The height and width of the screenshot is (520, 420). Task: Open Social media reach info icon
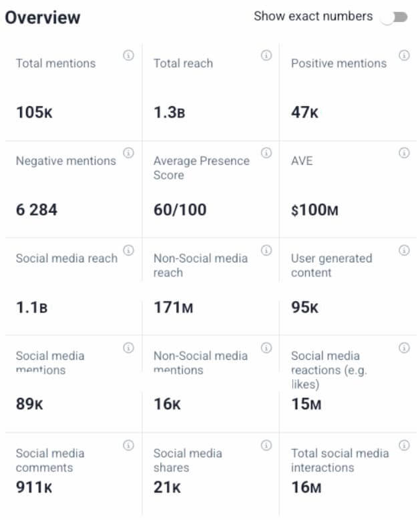(128, 250)
